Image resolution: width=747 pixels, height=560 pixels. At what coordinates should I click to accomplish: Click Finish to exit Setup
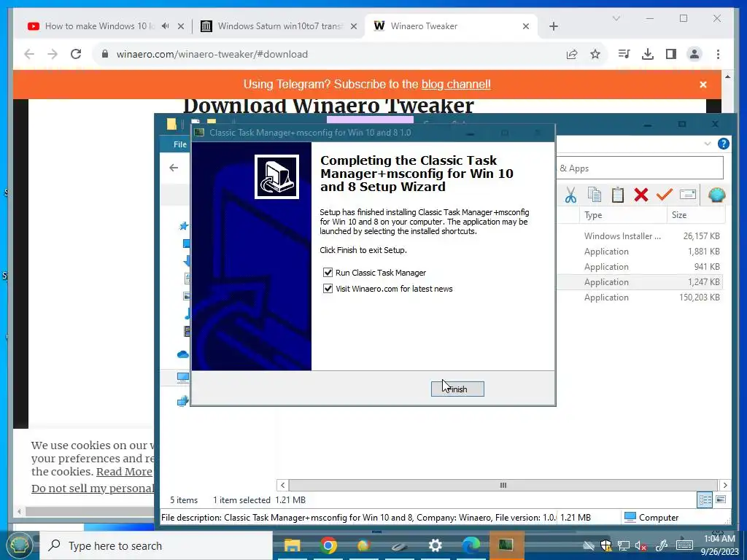click(x=457, y=389)
